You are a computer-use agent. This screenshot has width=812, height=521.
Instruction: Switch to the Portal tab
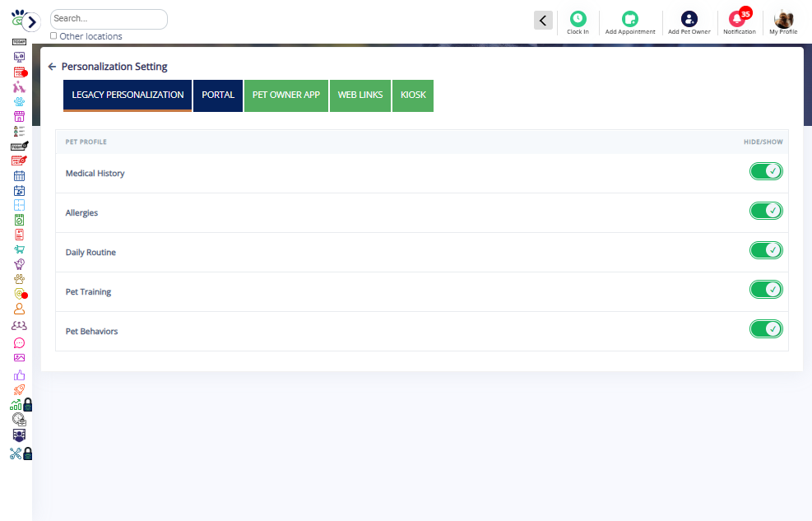[218, 95]
